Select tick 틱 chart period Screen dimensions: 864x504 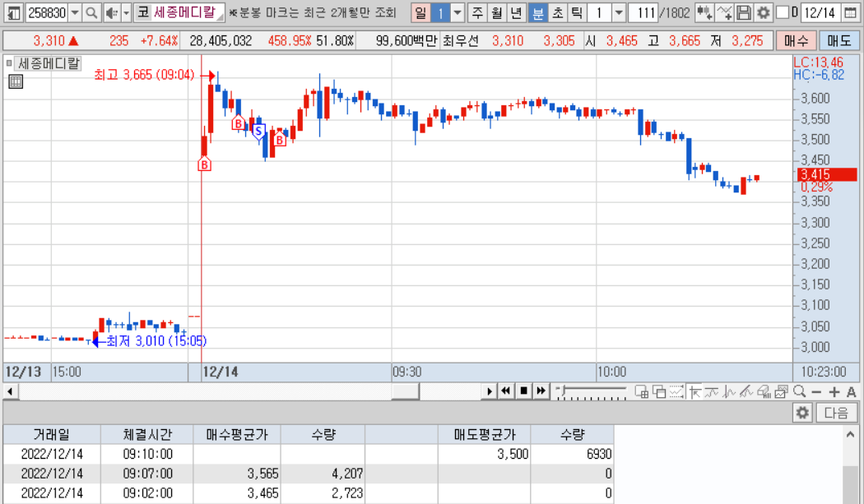click(x=576, y=12)
